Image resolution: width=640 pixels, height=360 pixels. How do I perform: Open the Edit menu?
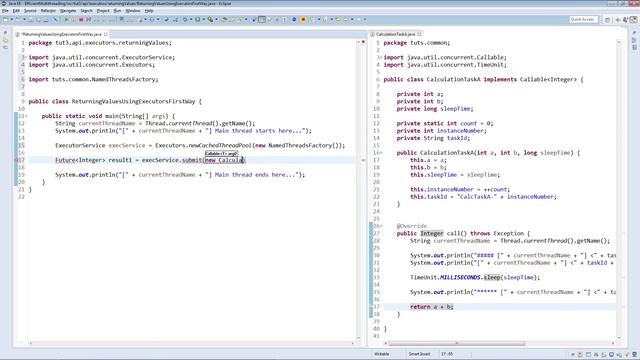point(16,11)
